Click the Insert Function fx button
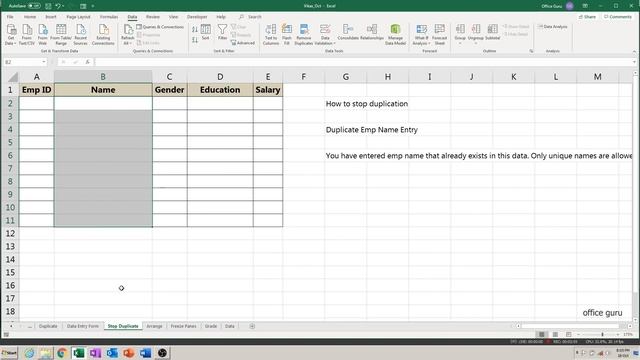This screenshot has width=640, height=360. pos(87,62)
